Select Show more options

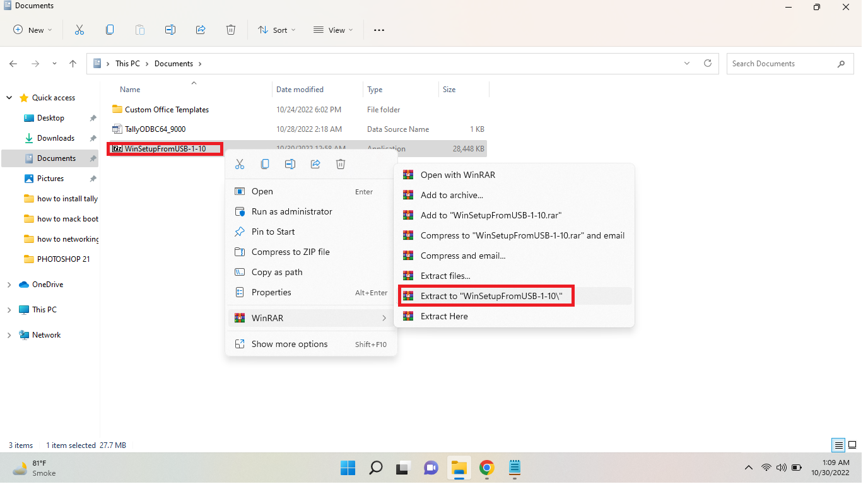click(x=311, y=344)
